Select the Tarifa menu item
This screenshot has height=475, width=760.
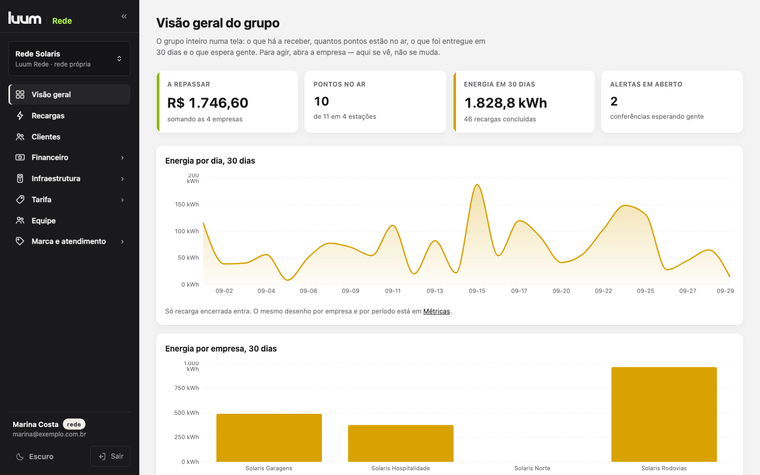click(x=69, y=199)
